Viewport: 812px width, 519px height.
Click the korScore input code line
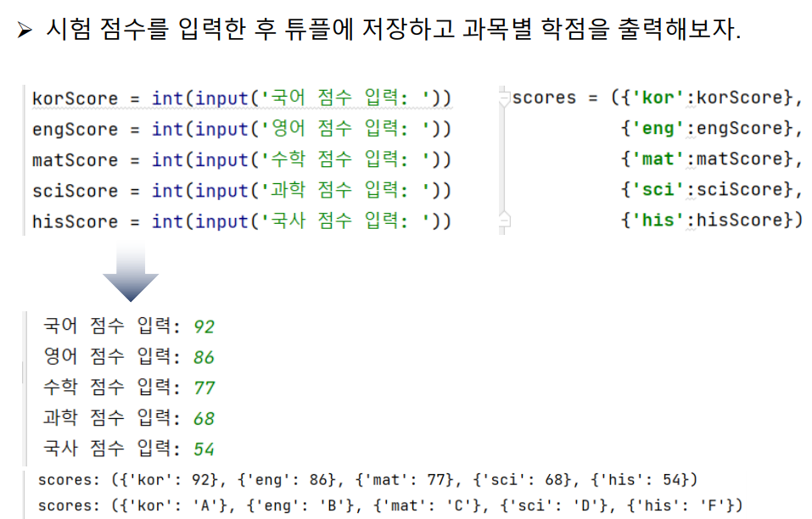tap(242, 98)
